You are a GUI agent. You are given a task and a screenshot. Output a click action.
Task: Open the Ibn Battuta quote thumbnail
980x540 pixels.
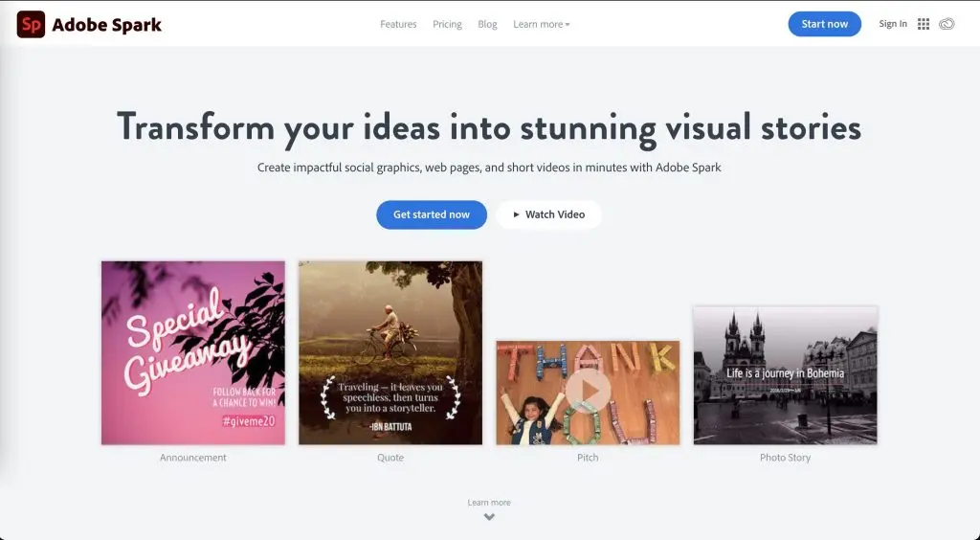pos(390,352)
